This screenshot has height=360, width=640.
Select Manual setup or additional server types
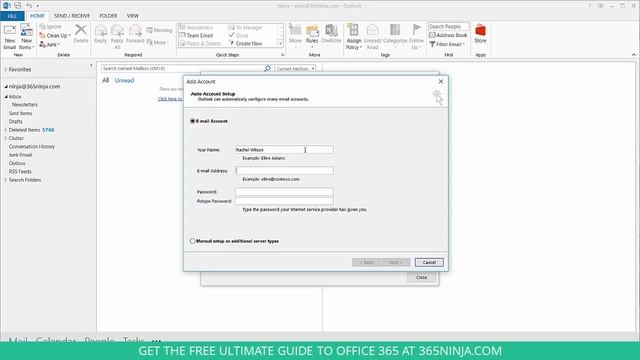click(193, 241)
